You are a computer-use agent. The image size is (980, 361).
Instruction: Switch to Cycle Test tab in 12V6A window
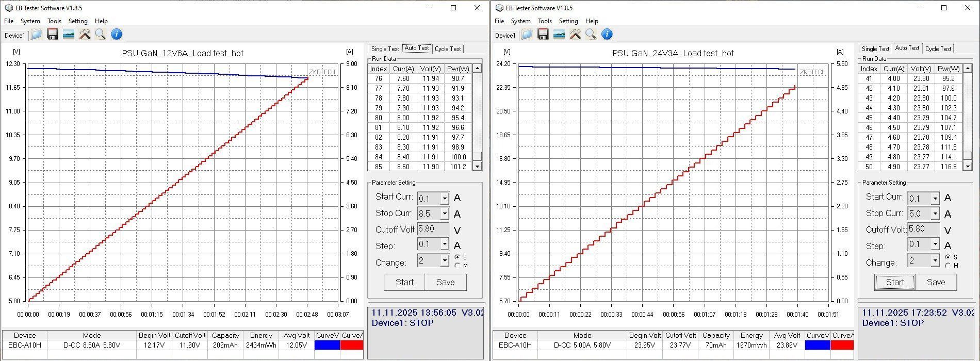click(x=448, y=49)
